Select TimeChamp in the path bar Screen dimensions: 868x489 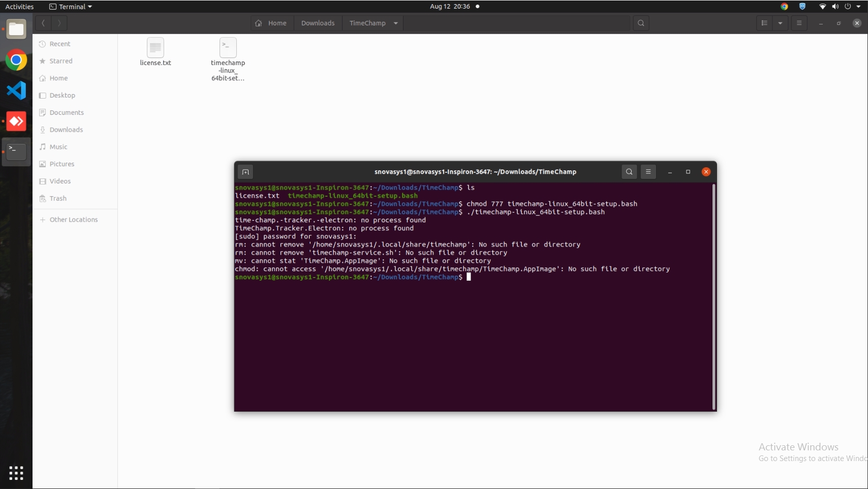coord(367,23)
